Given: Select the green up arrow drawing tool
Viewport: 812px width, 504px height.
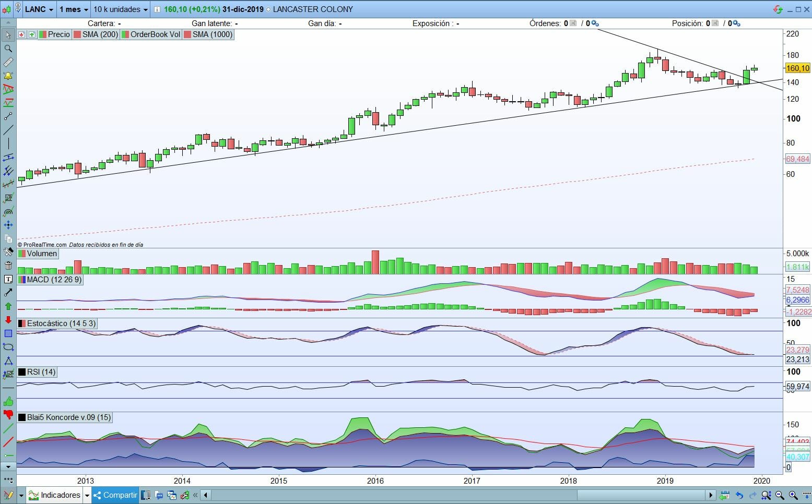Looking at the screenshot, I should [8, 306].
